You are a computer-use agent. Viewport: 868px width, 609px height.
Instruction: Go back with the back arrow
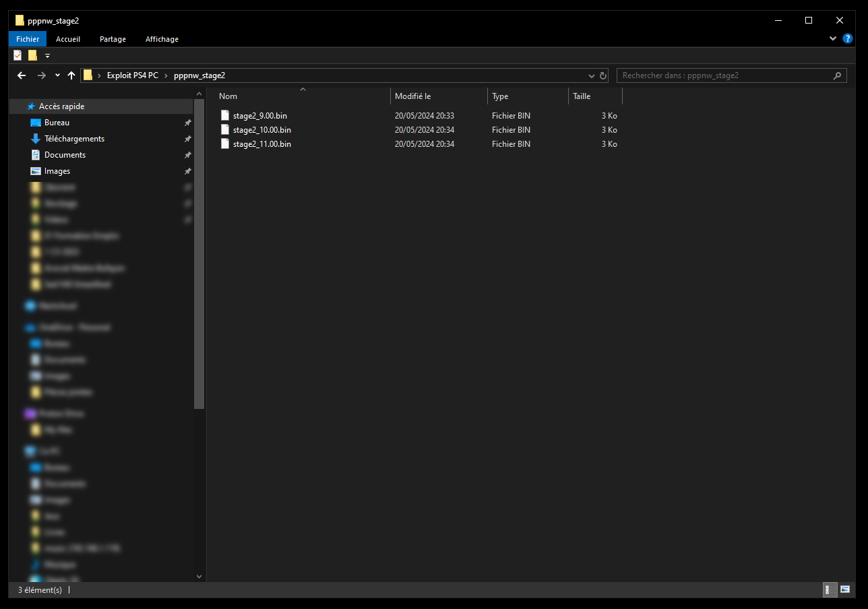(x=22, y=75)
